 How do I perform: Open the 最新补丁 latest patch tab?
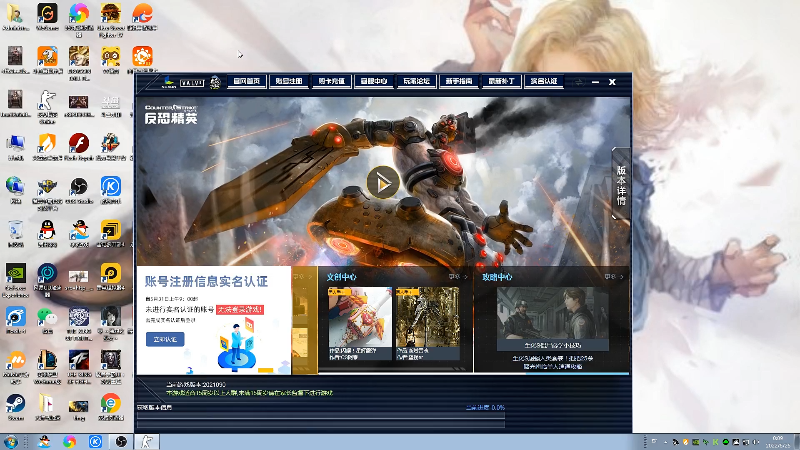click(x=502, y=81)
